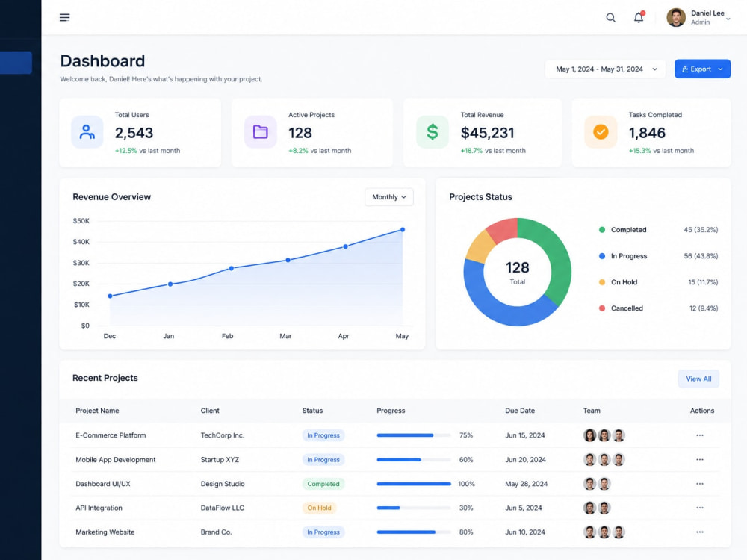Select the May data point on revenue chart
This screenshot has height=560, width=747.
(x=403, y=229)
